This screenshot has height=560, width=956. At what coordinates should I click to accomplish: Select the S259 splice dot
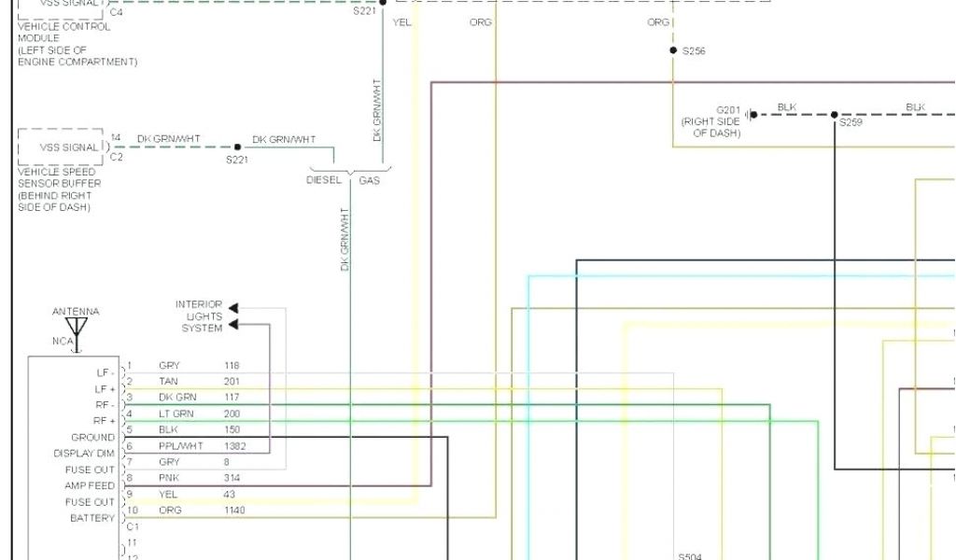click(x=835, y=115)
